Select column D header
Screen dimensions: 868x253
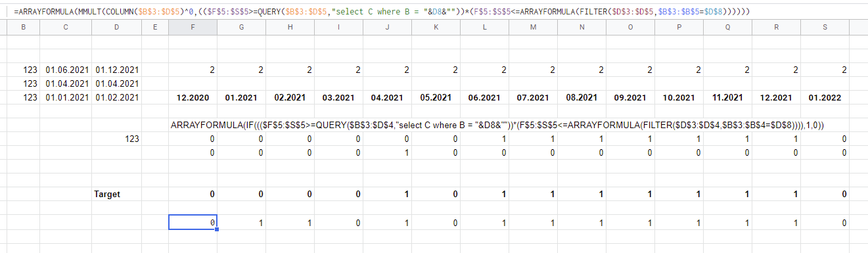pos(116,27)
